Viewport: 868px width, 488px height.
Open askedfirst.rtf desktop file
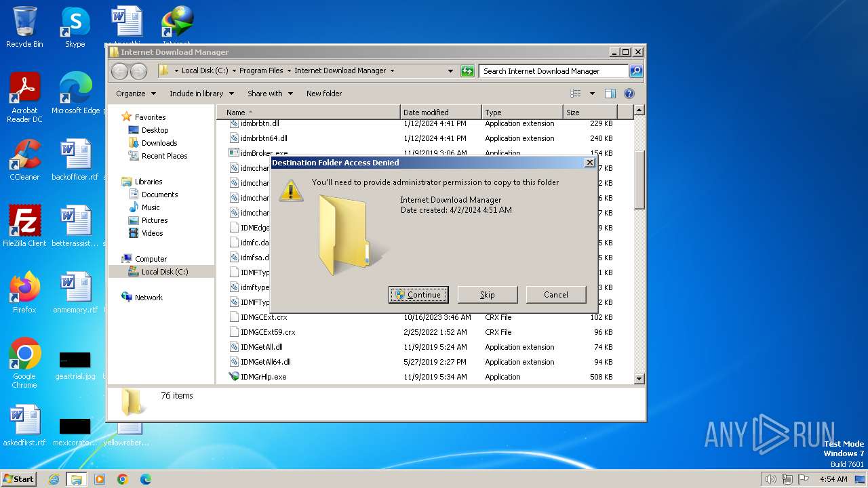(24, 426)
